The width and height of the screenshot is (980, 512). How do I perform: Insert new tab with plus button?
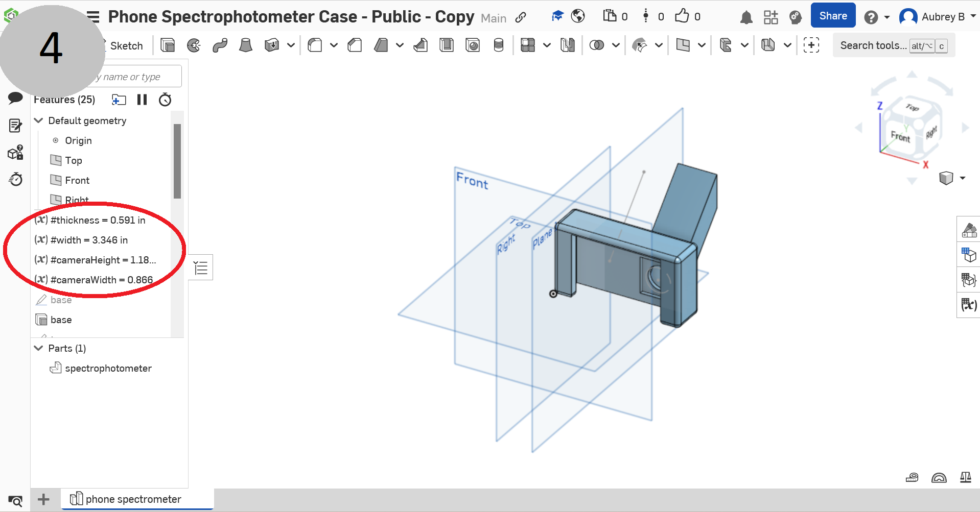(44, 499)
